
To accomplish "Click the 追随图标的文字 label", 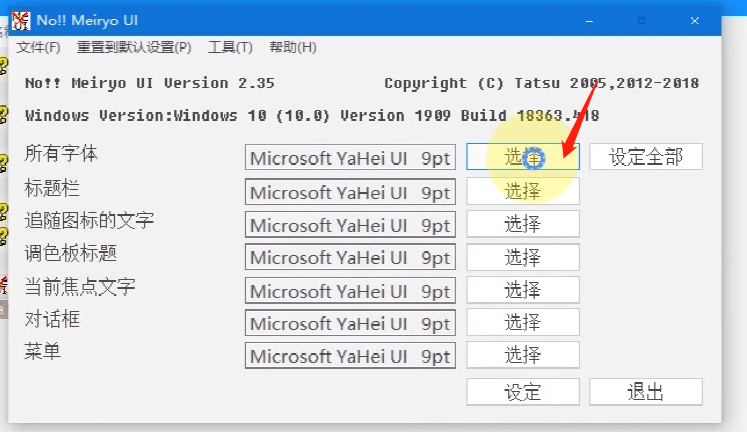I will pos(89,221).
